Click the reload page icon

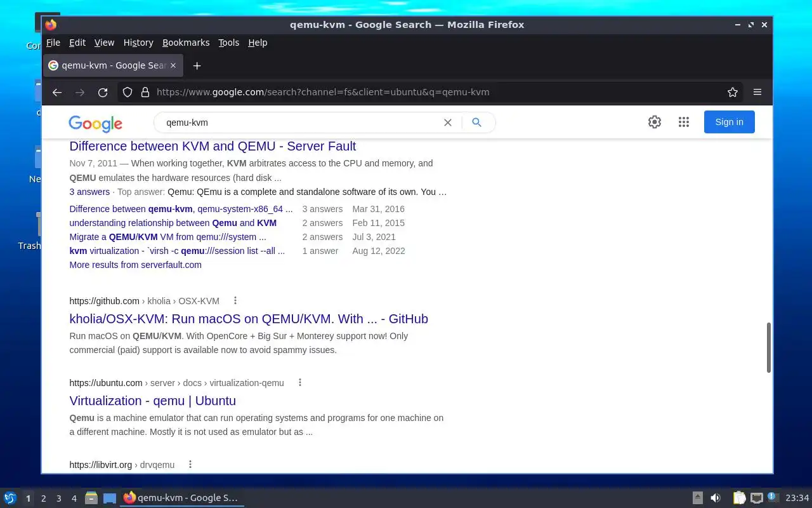click(103, 92)
